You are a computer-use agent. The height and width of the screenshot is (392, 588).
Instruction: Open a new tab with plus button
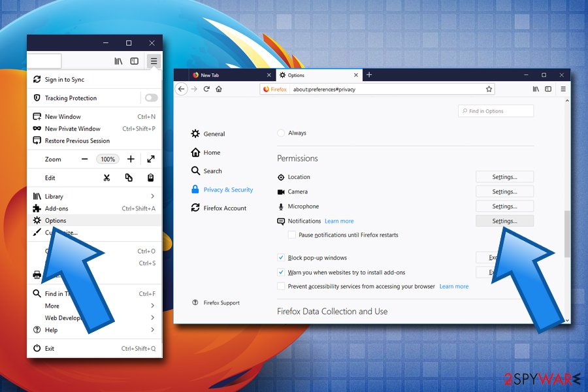[369, 75]
